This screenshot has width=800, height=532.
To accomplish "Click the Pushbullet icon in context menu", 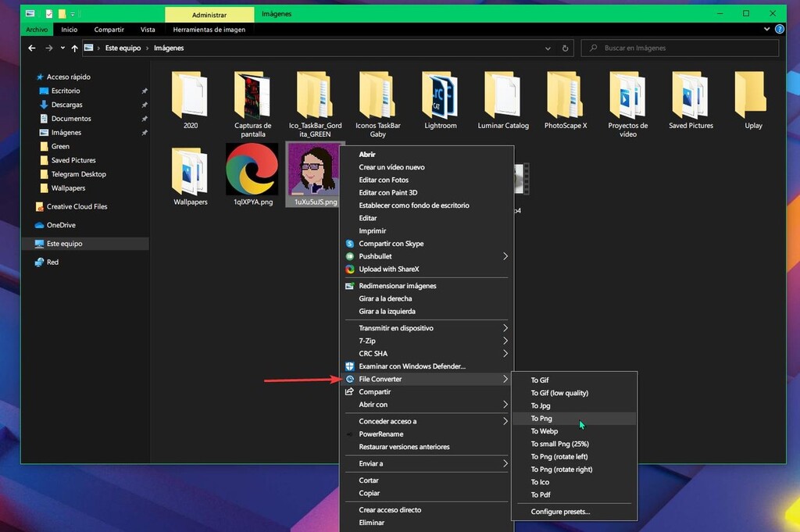I will 348,256.
